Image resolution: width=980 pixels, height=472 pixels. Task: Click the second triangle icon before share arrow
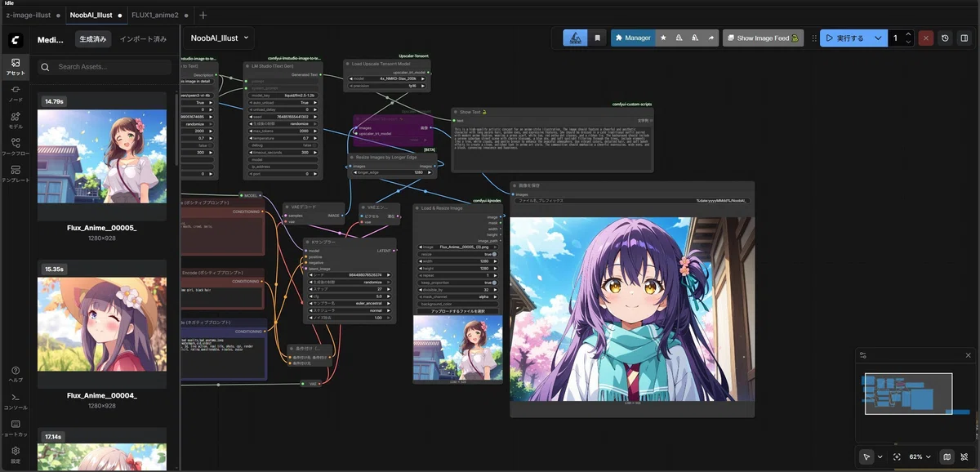(x=695, y=38)
